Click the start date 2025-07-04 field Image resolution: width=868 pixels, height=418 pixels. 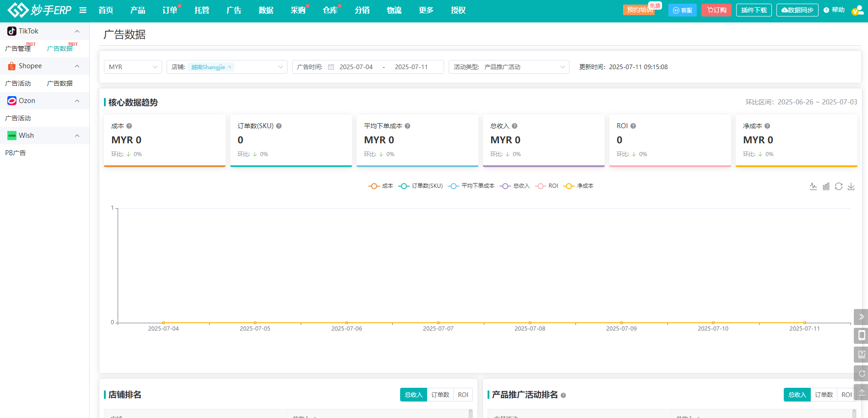click(356, 67)
